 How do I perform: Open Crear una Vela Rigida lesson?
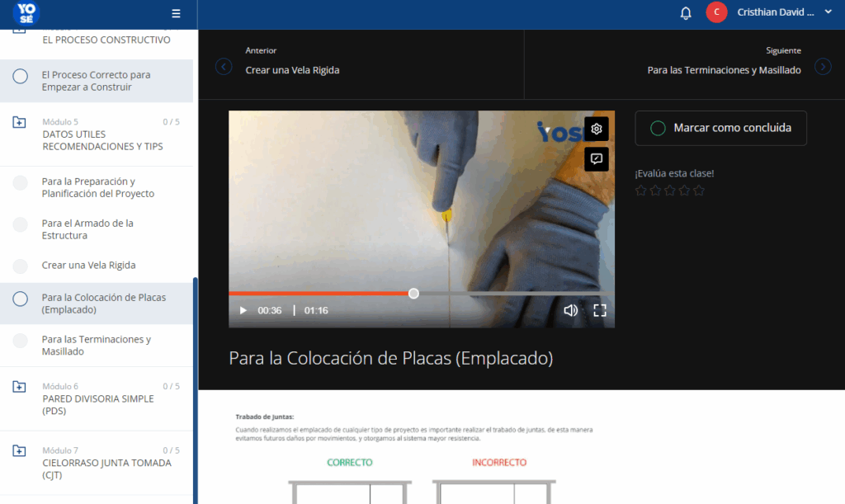coord(88,265)
